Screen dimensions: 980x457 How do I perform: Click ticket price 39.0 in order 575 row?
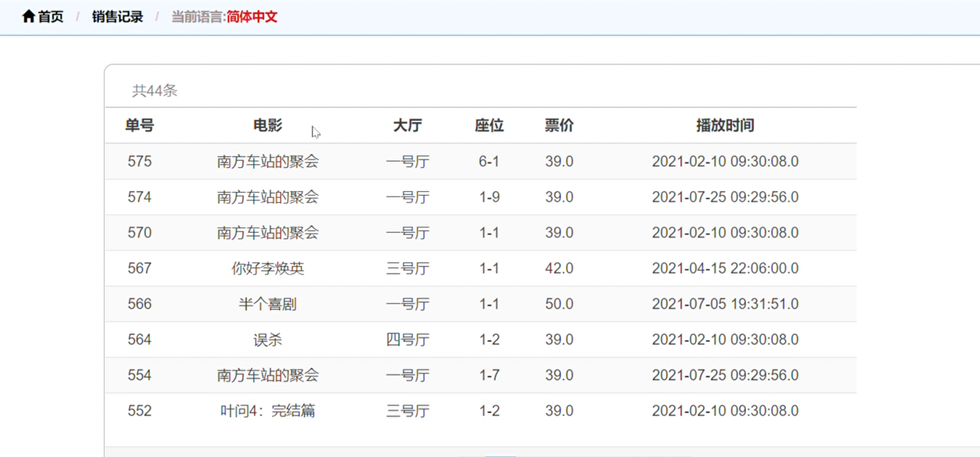(559, 162)
